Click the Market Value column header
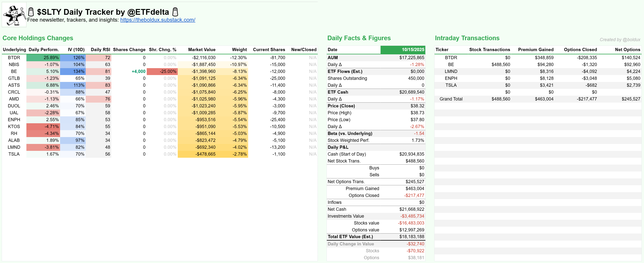644x263 pixels. (x=201, y=50)
